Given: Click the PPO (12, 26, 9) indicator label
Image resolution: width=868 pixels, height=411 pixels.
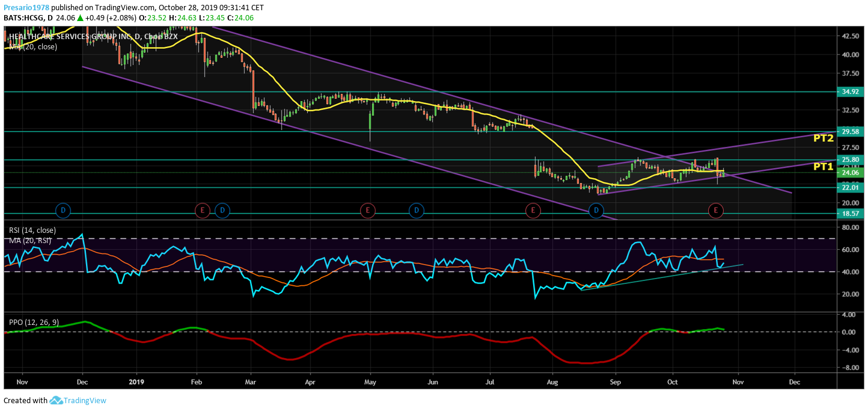Looking at the screenshot, I should point(34,323).
